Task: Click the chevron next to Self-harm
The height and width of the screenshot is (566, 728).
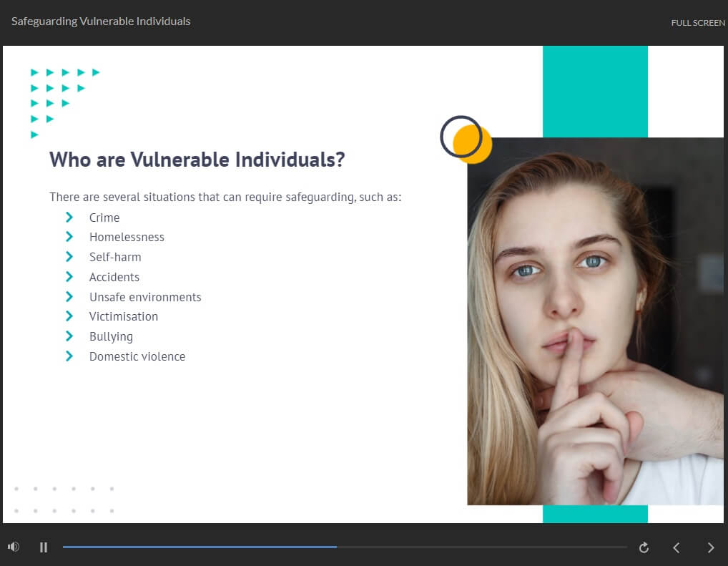Action: [69, 257]
